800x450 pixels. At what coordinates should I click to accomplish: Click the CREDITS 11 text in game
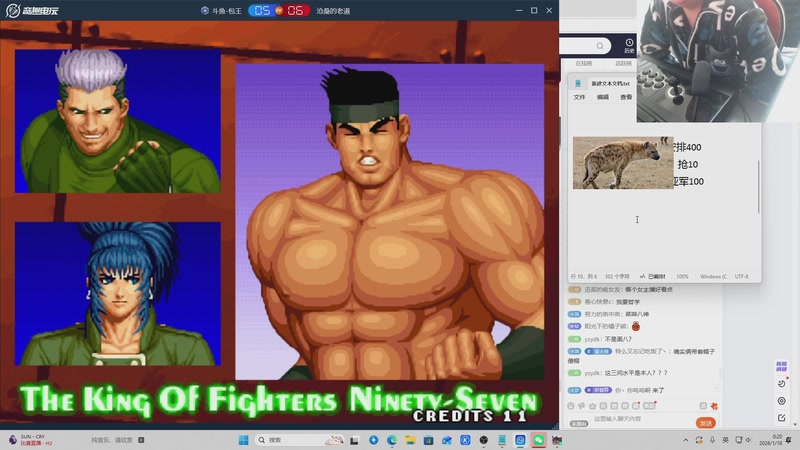pyautogui.click(x=470, y=416)
